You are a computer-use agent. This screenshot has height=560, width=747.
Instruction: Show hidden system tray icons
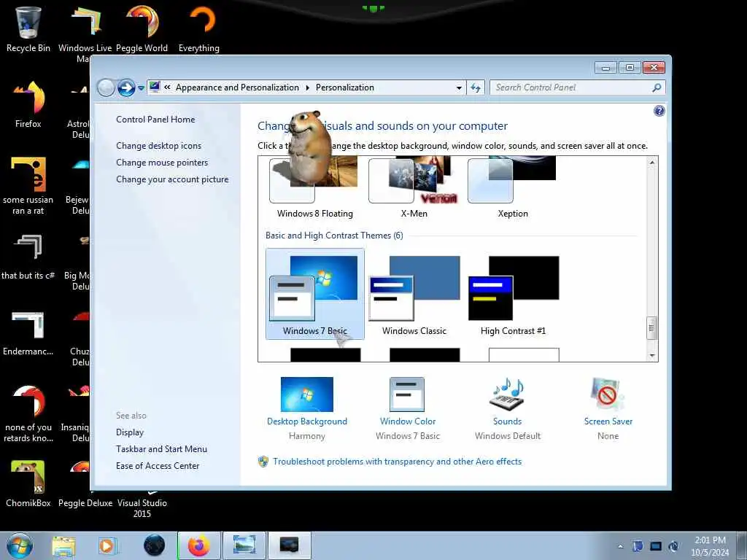click(620, 546)
